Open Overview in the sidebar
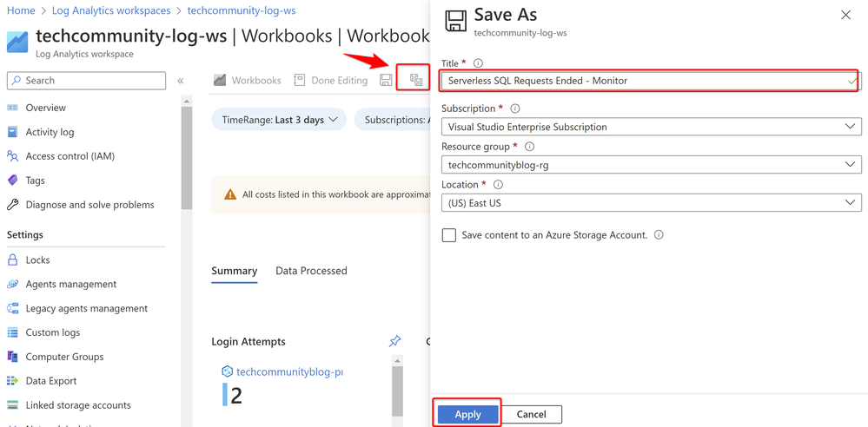Screen dimensions: 868x427 coord(45,108)
